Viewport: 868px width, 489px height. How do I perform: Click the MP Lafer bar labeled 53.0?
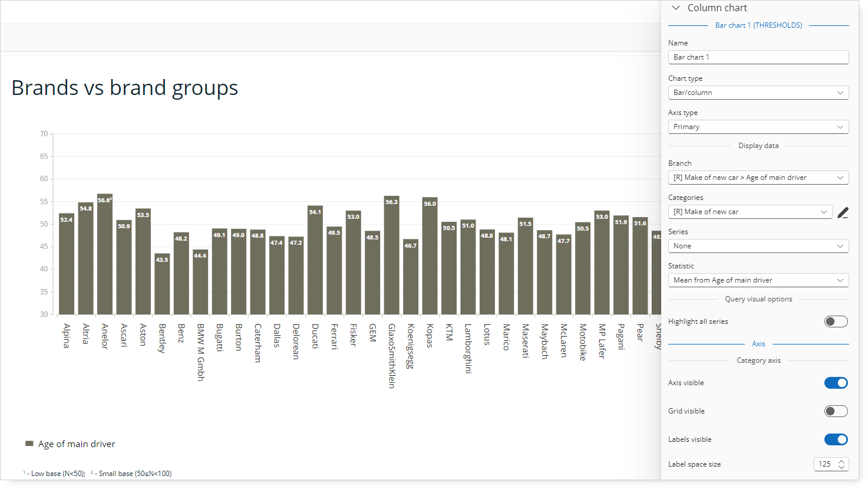point(602,262)
